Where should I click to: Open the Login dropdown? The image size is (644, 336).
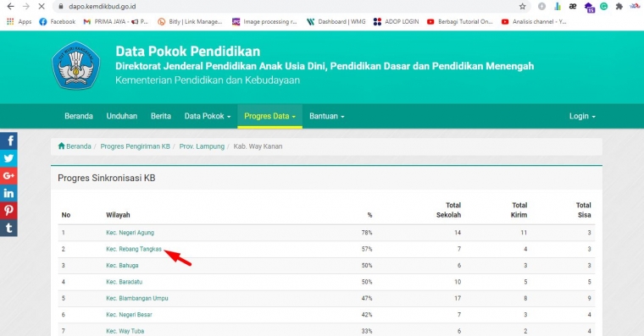(x=582, y=116)
